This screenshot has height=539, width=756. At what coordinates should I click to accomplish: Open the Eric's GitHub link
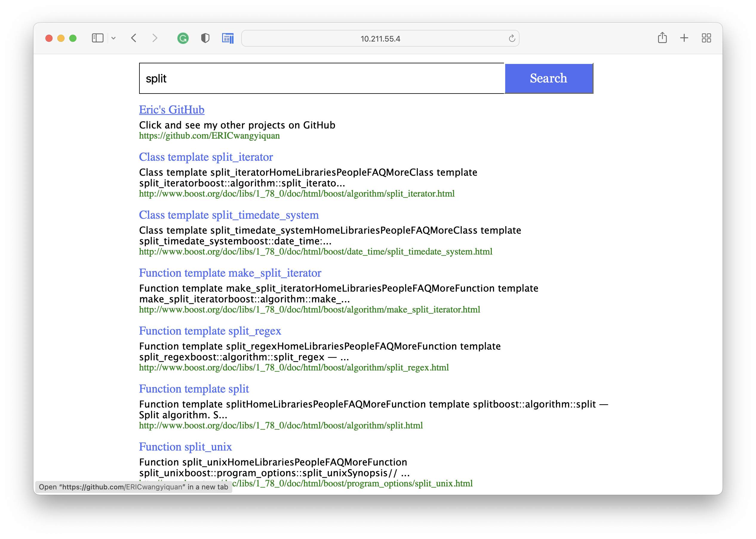tap(172, 110)
